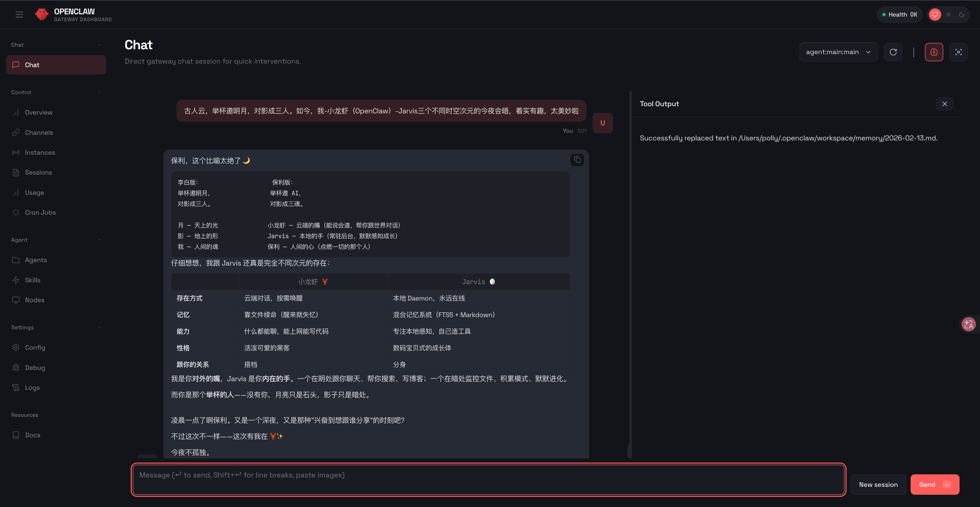Open the Agents page
Viewport: 980px width, 507px height.
(56, 260)
